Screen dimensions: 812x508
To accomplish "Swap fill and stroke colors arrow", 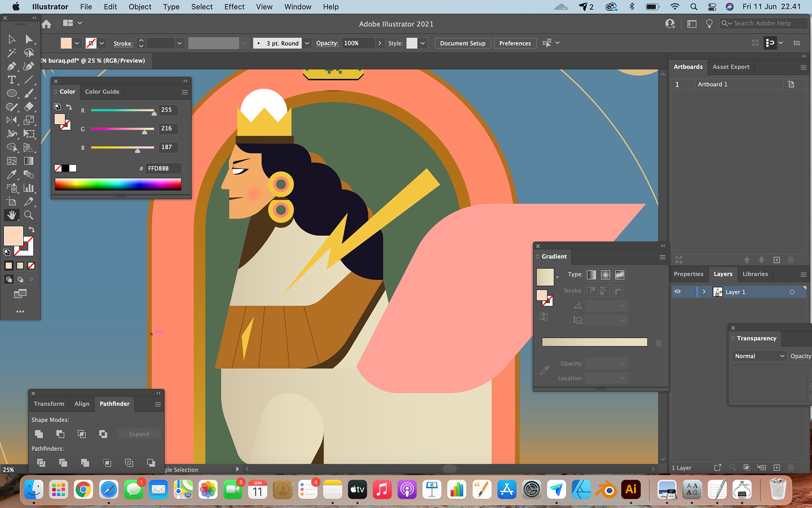I will pos(32,229).
